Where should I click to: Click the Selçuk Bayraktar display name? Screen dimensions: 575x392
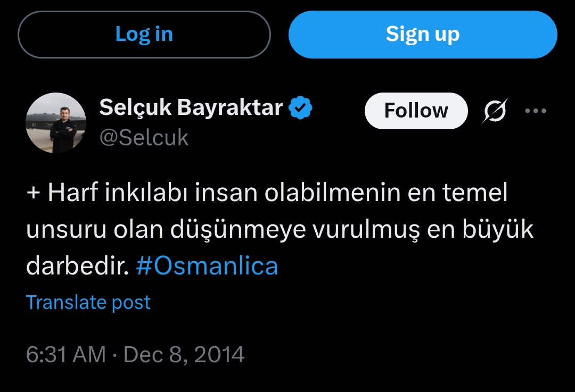pyautogui.click(x=191, y=107)
